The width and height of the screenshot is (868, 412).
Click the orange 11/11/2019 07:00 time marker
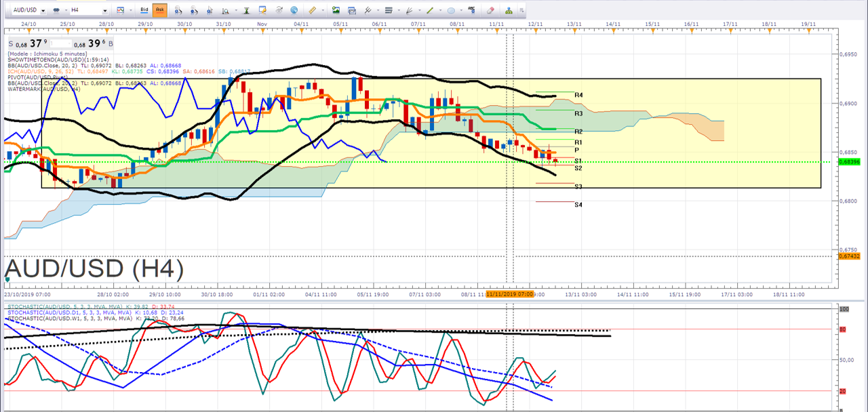(x=510, y=295)
